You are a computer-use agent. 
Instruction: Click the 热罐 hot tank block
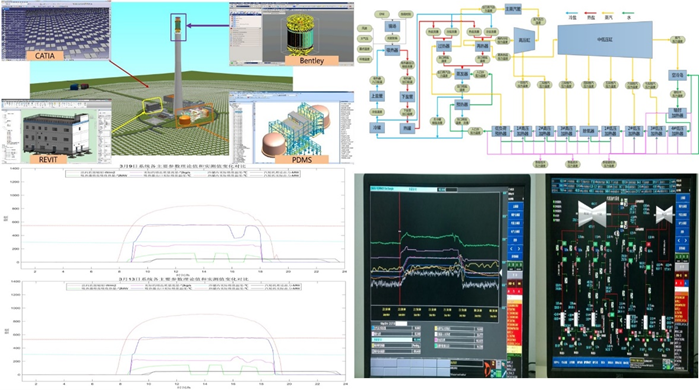(x=407, y=128)
